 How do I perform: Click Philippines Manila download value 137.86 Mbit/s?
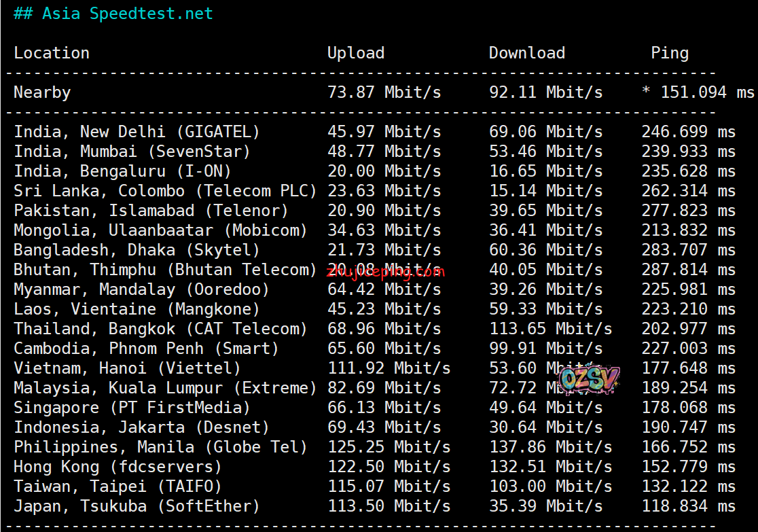point(550,447)
